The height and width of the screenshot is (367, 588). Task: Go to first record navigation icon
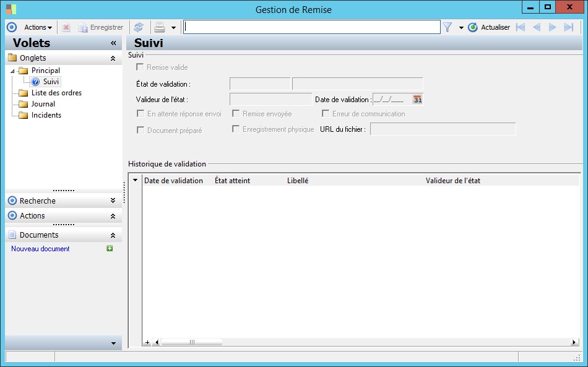point(520,27)
